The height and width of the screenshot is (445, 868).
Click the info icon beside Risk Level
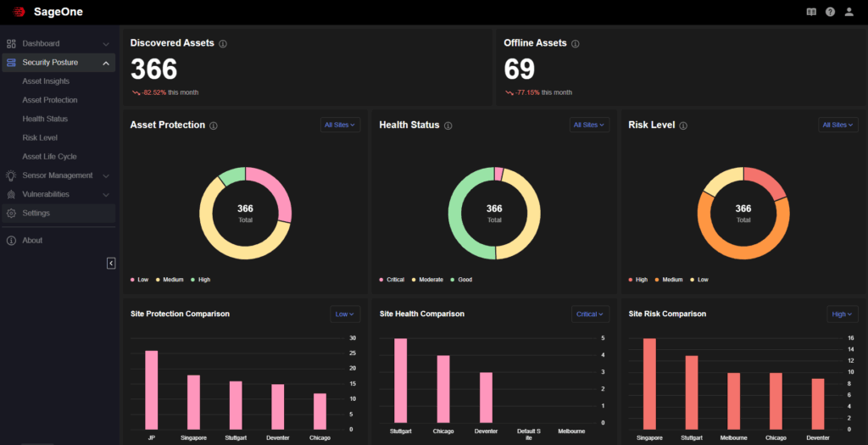click(x=683, y=125)
